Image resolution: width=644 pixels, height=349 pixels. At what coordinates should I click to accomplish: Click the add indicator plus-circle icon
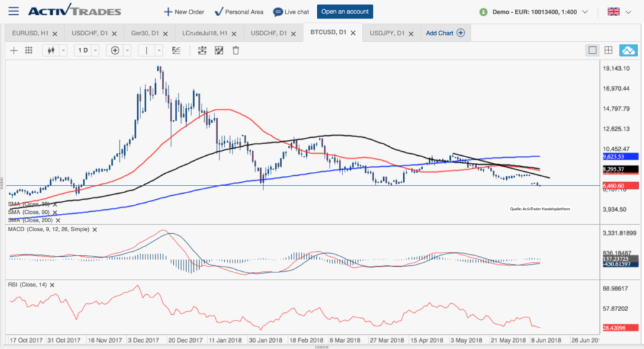[x=115, y=50]
